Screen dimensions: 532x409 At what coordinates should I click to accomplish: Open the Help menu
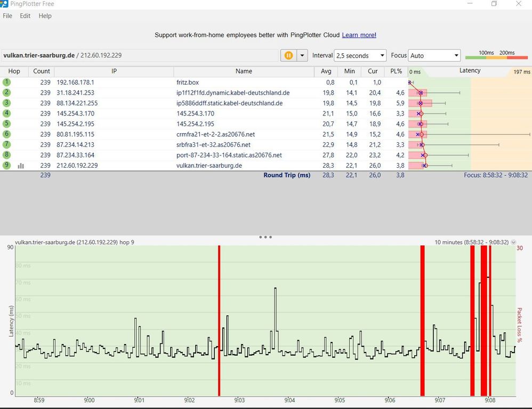(x=45, y=16)
